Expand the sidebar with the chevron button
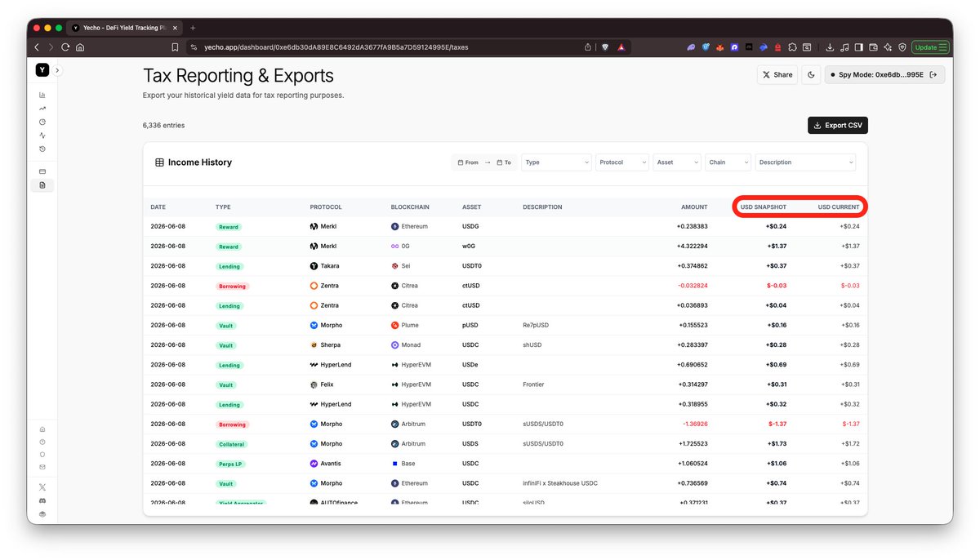The image size is (980, 560). (57, 71)
